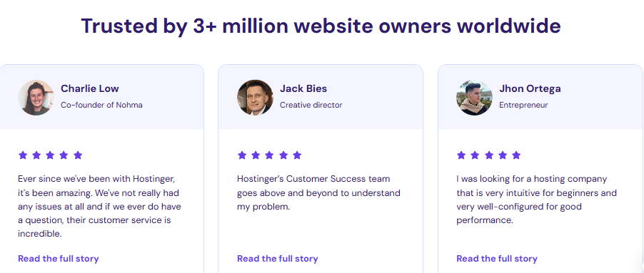Click the 'Trusted by 3+ million' heading

tap(321, 26)
